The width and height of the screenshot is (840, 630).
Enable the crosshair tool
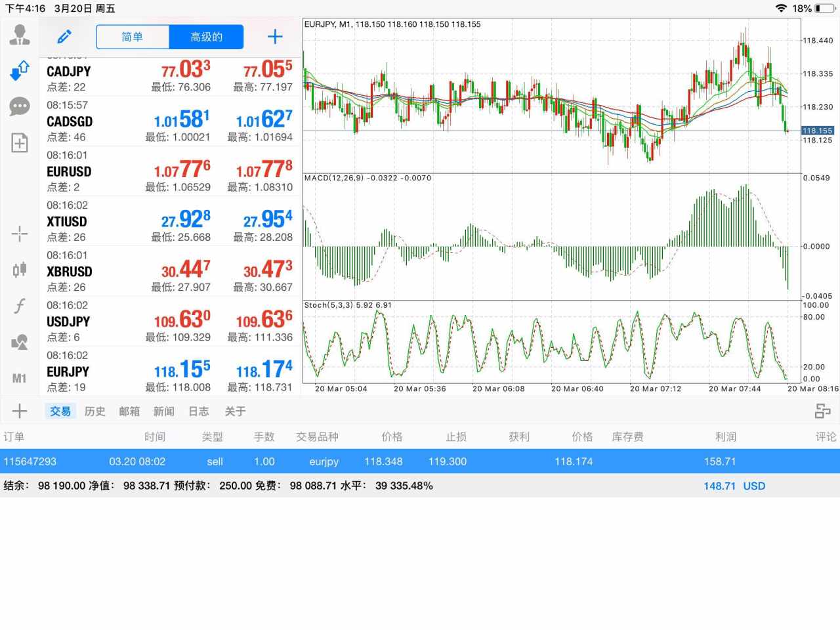pyautogui.click(x=20, y=233)
